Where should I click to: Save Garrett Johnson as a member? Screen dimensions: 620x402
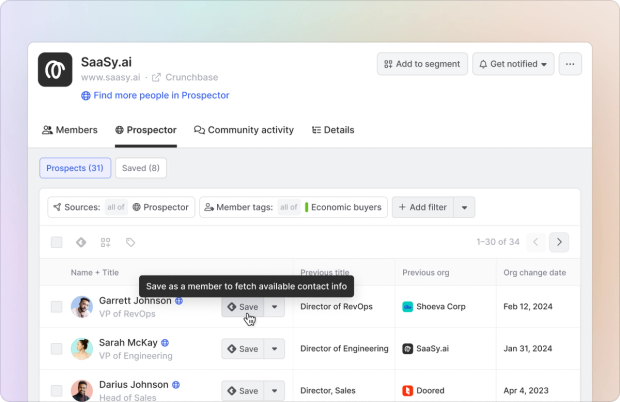click(242, 307)
